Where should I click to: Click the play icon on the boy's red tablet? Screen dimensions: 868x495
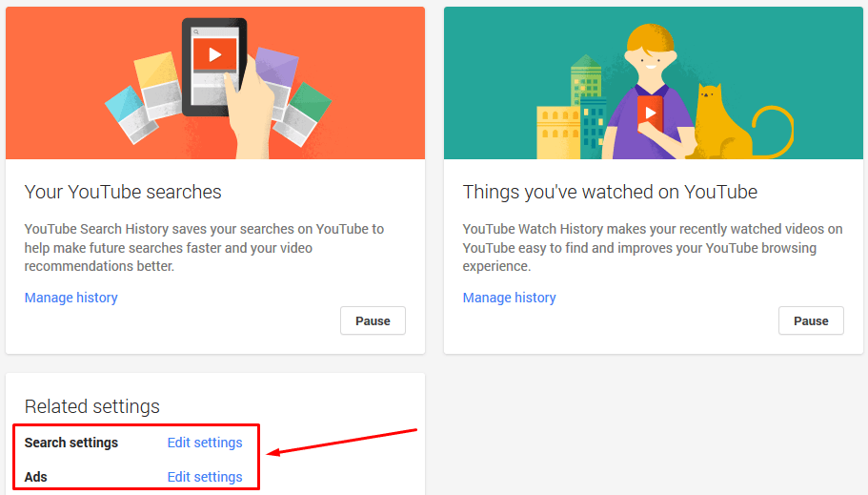(651, 113)
